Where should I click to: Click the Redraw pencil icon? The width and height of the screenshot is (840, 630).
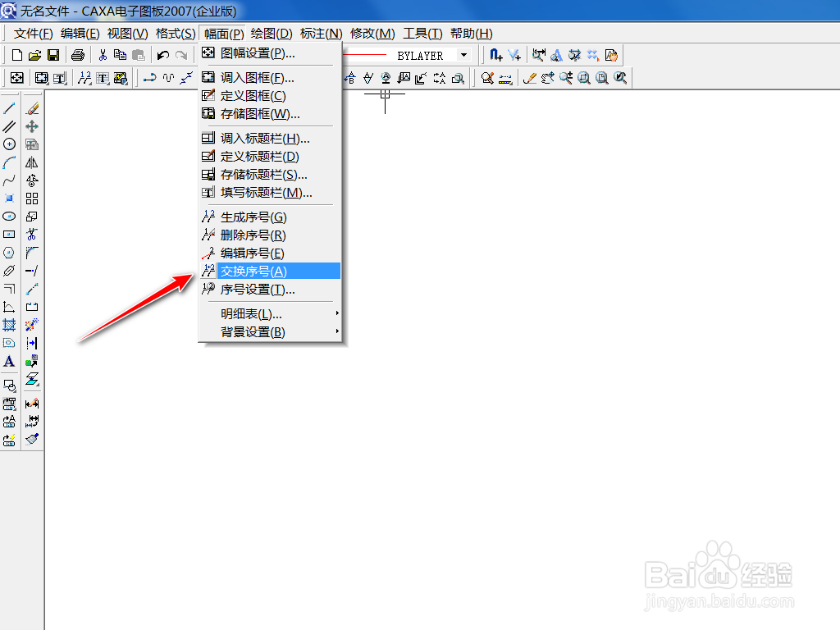(x=529, y=78)
